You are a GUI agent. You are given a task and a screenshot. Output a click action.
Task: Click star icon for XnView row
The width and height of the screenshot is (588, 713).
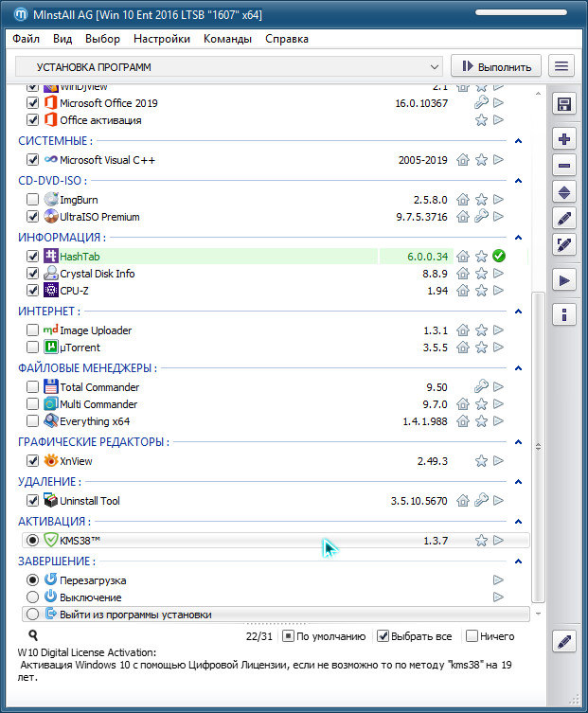click(481, 461)
